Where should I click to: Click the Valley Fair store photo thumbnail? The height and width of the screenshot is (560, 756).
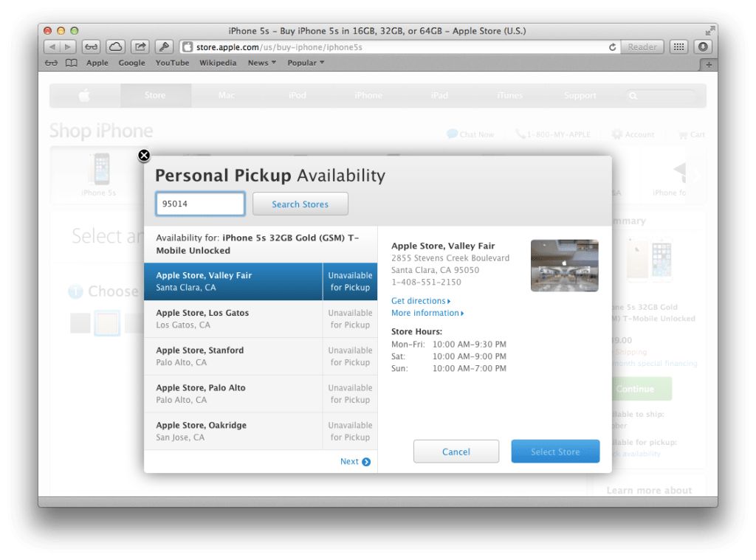pos(565,266)
